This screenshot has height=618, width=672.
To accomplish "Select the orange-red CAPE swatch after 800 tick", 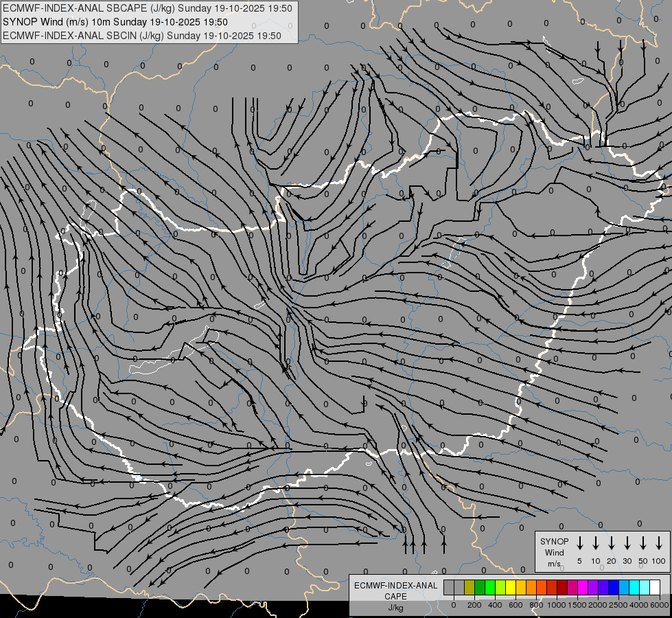I will (x=542, y=587).
